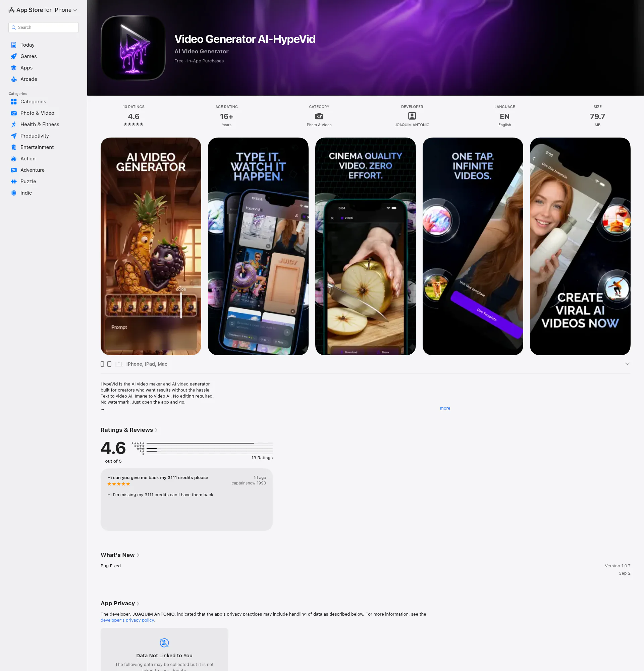Viewport: 644px width, 671px height.
Task: Select the Productivity paper plane icon
Action: pyautogui.click(x=14, y=136)
